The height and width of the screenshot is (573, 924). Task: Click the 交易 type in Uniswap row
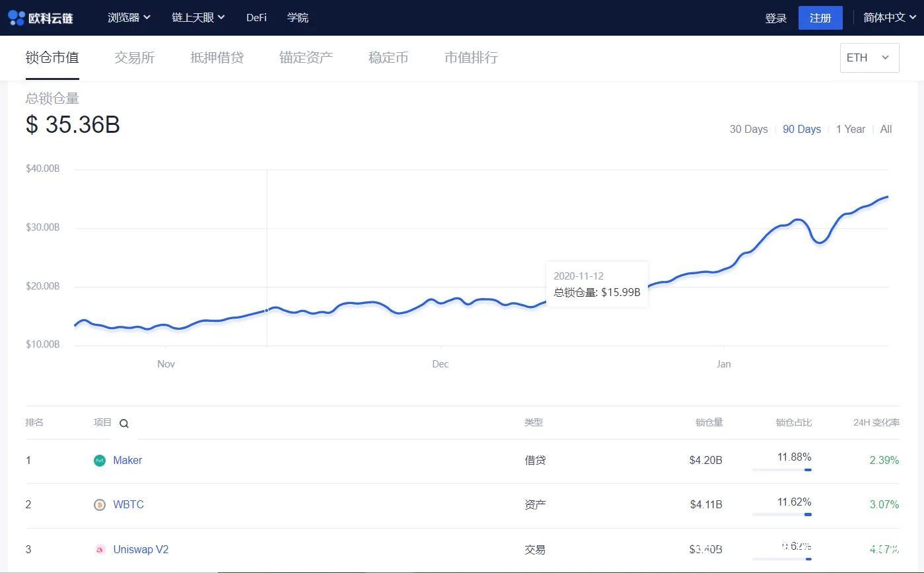click(535, 550)
